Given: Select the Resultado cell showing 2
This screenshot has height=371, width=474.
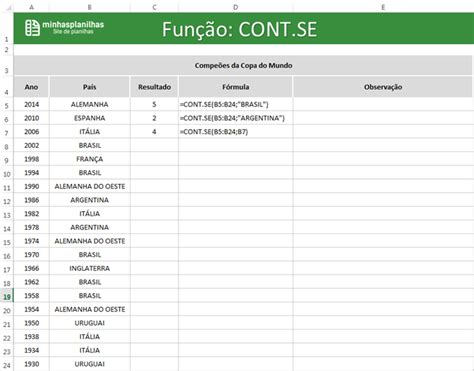Looking at the screenshot, I should pos(154,118).
